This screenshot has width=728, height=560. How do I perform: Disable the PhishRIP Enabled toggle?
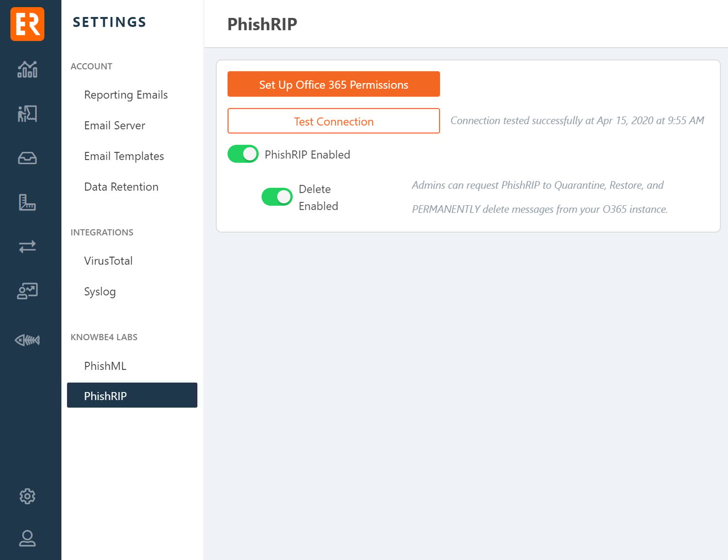(x=243, y=153)
